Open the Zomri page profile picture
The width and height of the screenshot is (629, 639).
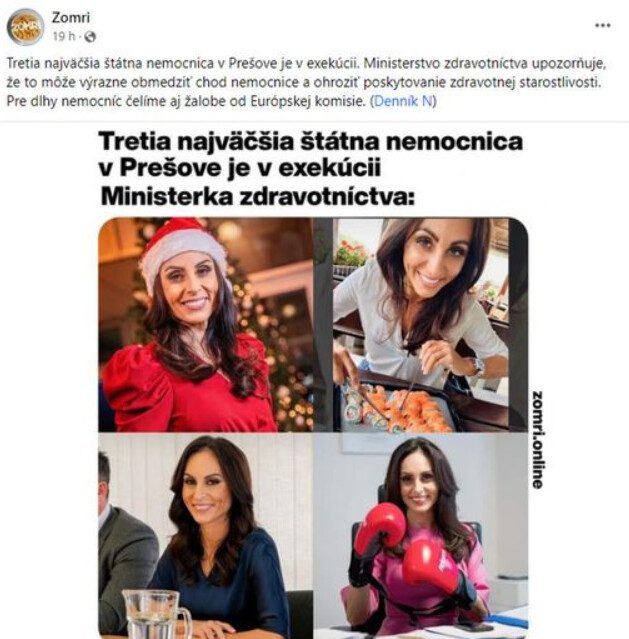pos(25,27)
